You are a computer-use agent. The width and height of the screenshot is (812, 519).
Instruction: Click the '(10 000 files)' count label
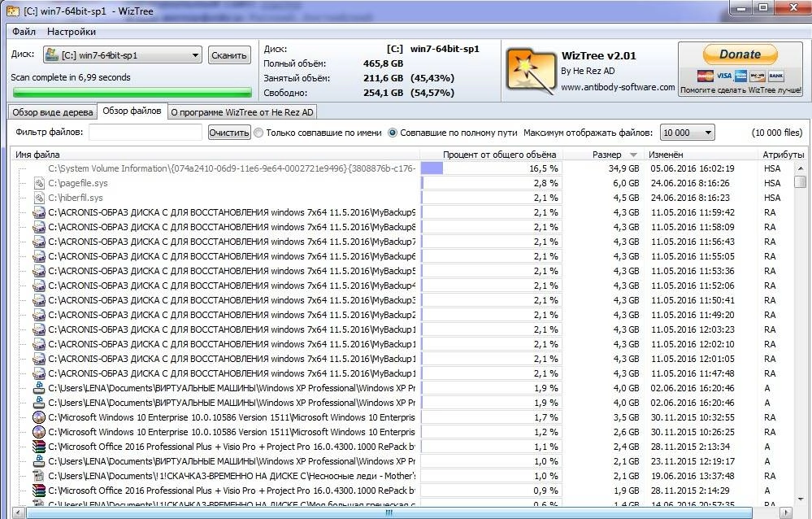[x=776, y=133]
